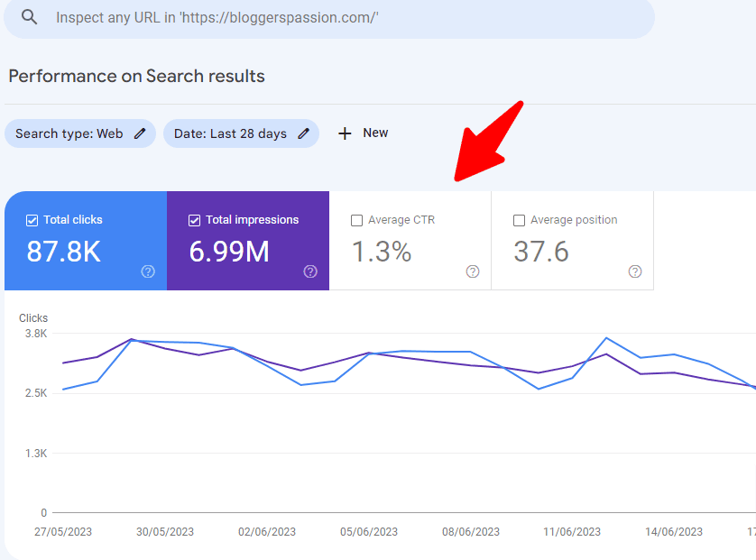This screenshot has height=560, width=756.
Task: Click chart point above 30/05/2023 date
Action: point(165,343)
